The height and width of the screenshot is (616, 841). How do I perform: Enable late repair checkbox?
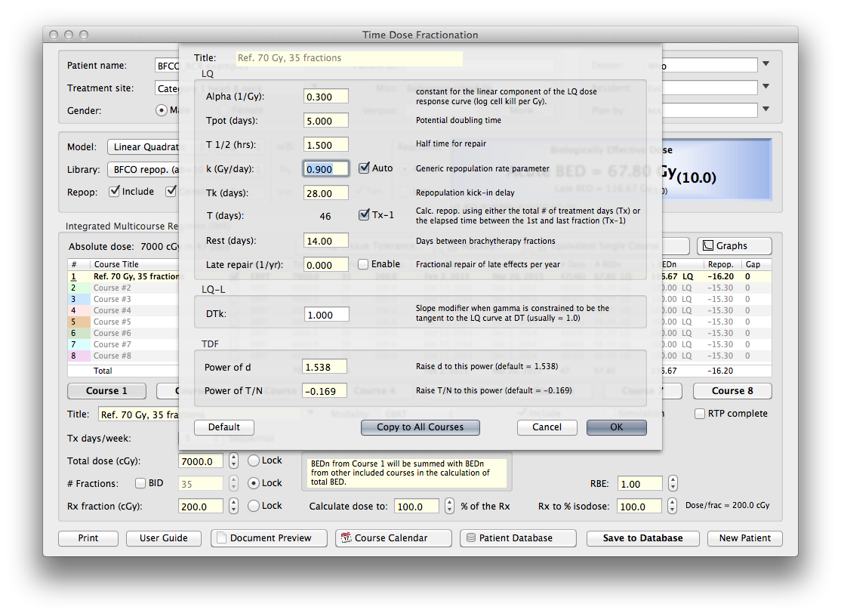point(364,264)
